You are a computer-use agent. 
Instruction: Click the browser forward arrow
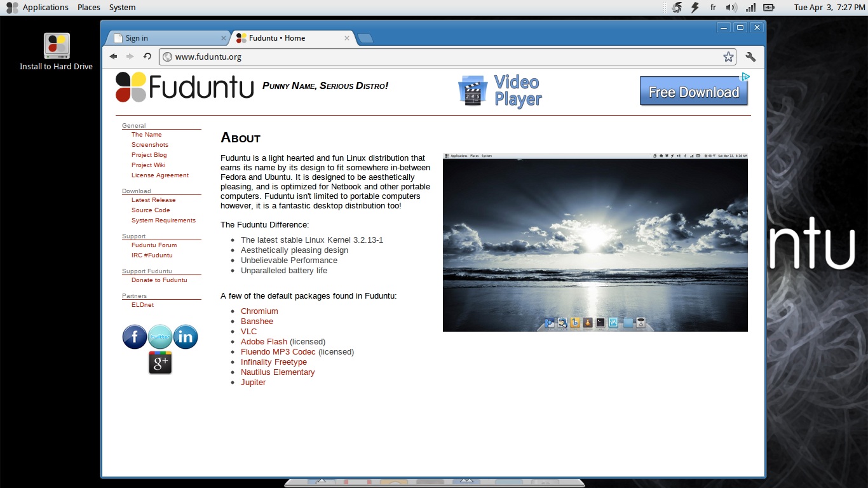pyautogui.click(x=130, y=57)
